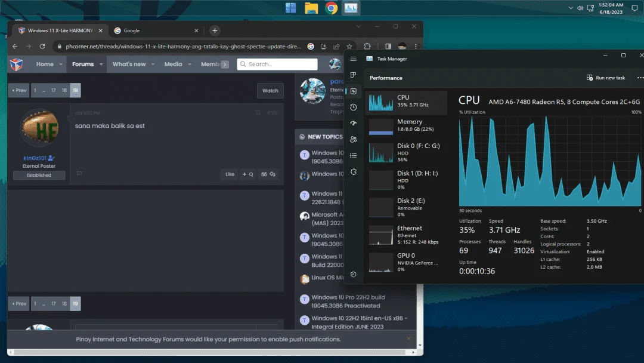644x363 pixels.
Task: Open Startup apps in Task Manager sidebar
Action: click(353, 124)
